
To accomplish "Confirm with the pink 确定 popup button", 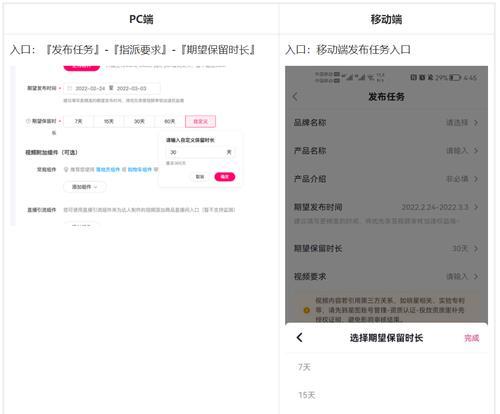I will [x=225, y=177].
